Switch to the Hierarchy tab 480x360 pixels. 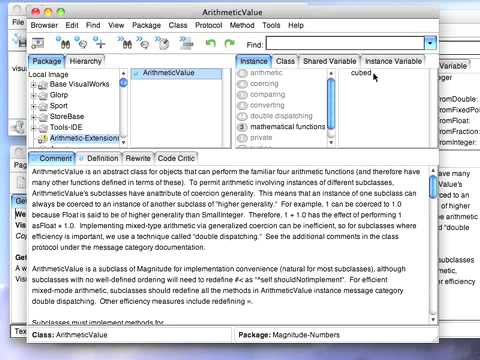point(85,61)
